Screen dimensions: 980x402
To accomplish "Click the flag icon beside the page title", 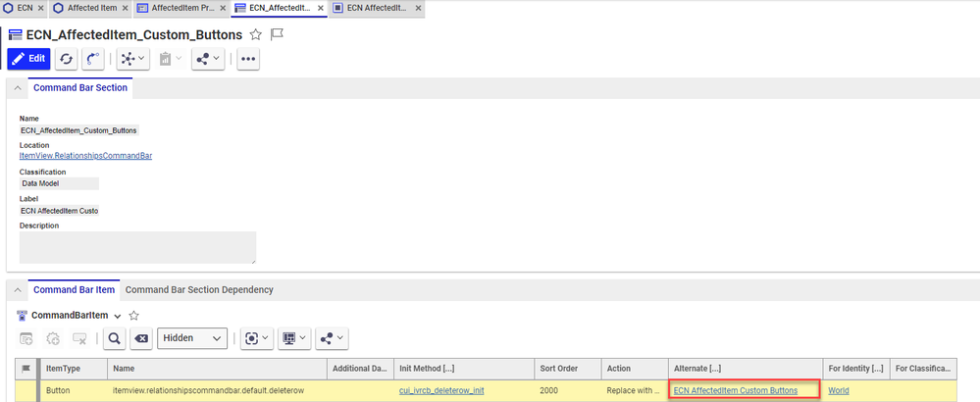I will (x=277, y=34).
